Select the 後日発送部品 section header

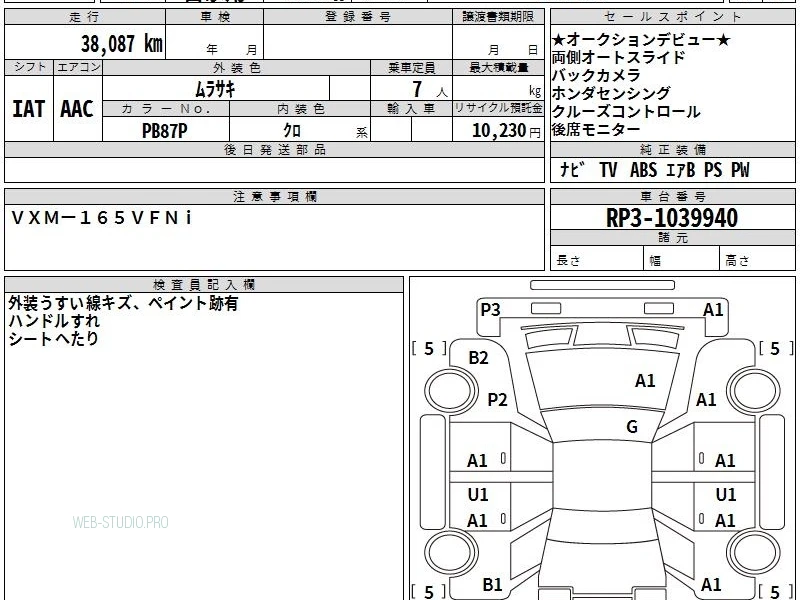click(x=274, y=149)
